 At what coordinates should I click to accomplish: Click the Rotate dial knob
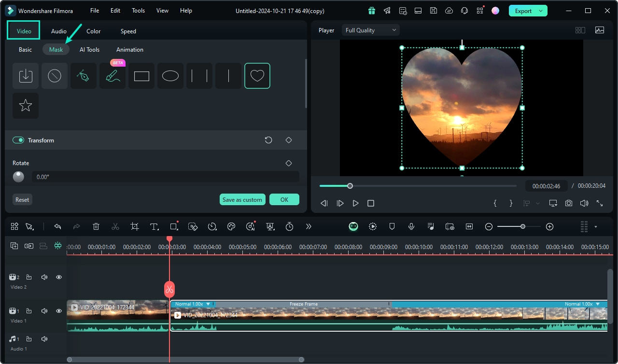pos(18,177)
